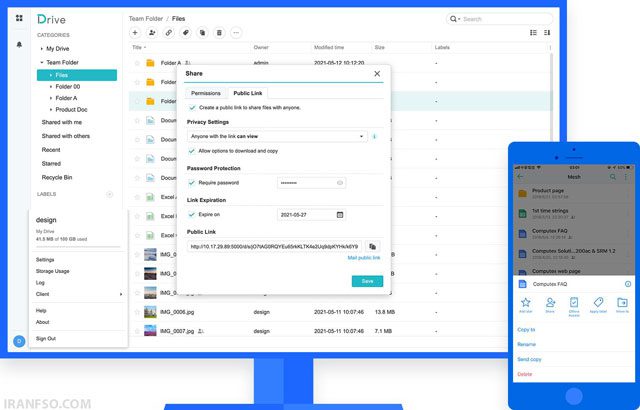The image size is (640, 410).
Task: Star the Folder A row
Action: click(x=137, y=63)
